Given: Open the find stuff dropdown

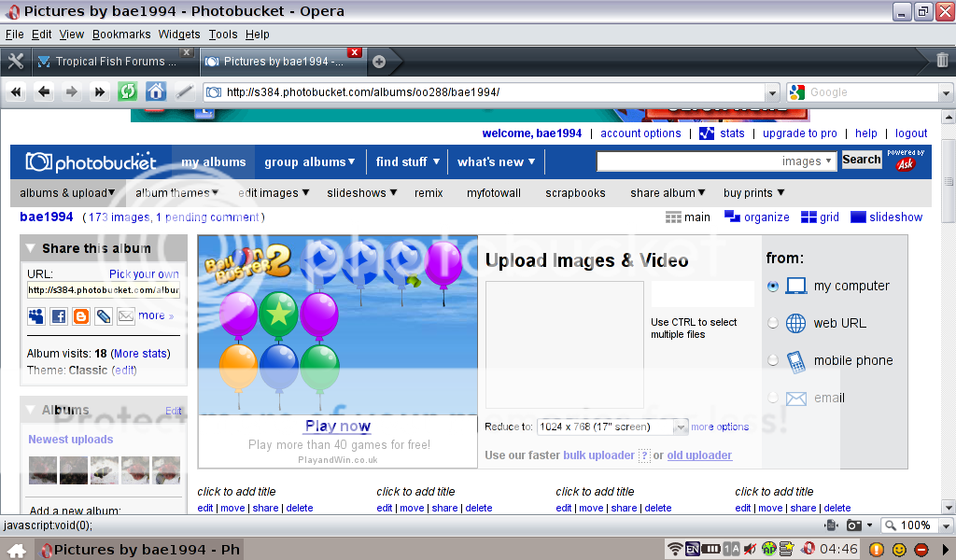Looking at the screenshot, I should pyautogui.click(x=407, y=162).
